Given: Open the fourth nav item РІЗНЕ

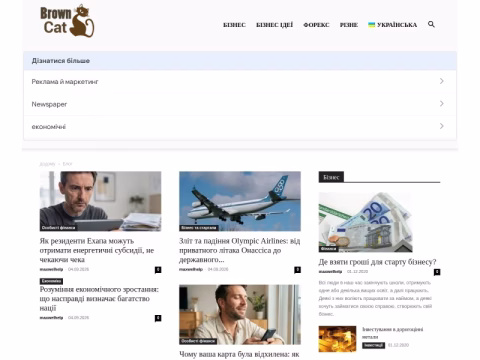Looking at the screenshot, I should pos(349,25).
